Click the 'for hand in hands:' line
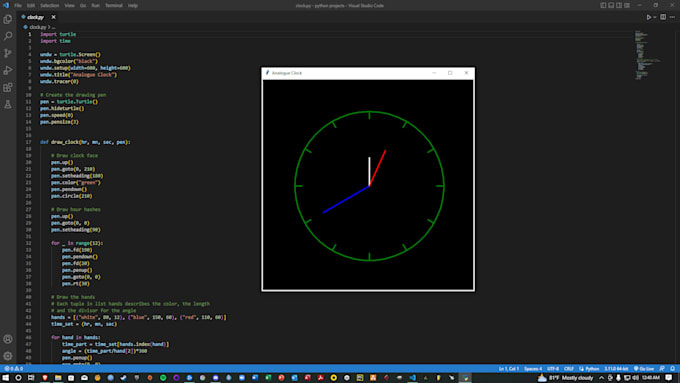Screen dimensions: 680x383 tap(75, 337)
